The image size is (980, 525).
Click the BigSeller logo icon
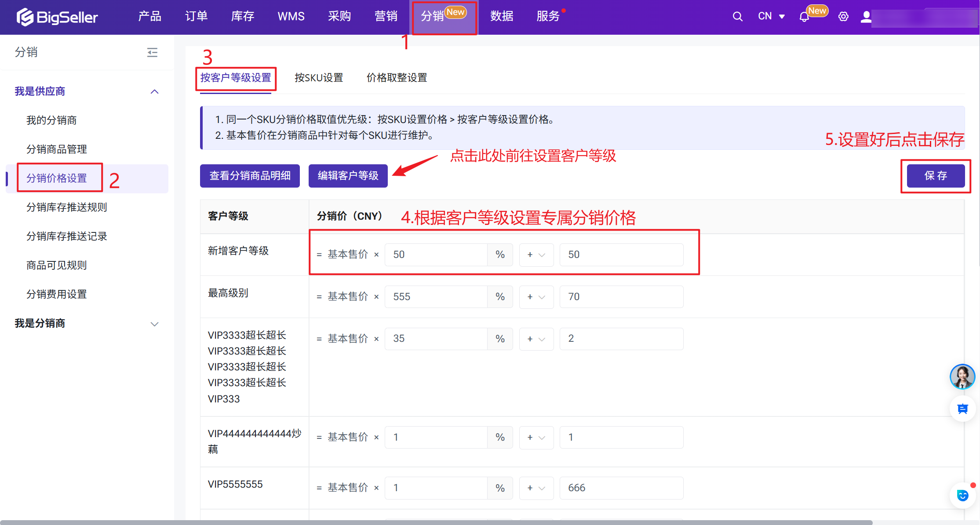coord(25,17)
